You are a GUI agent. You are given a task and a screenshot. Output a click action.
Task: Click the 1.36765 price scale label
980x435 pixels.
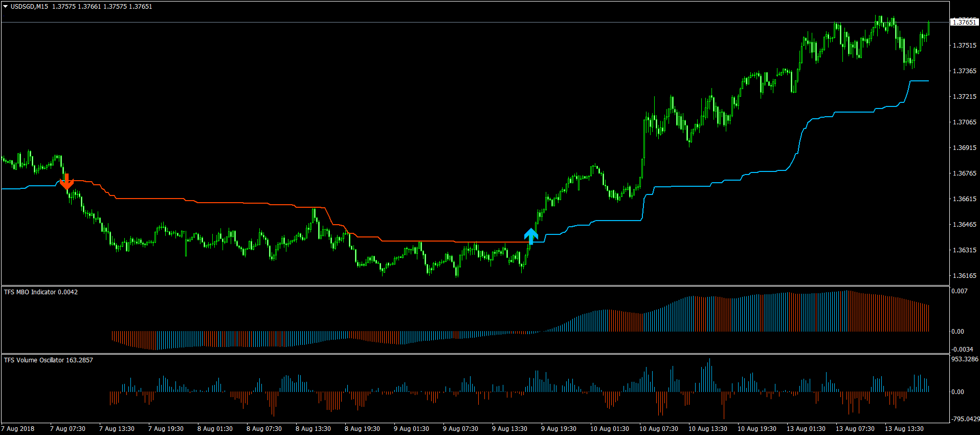coord(964,173)
